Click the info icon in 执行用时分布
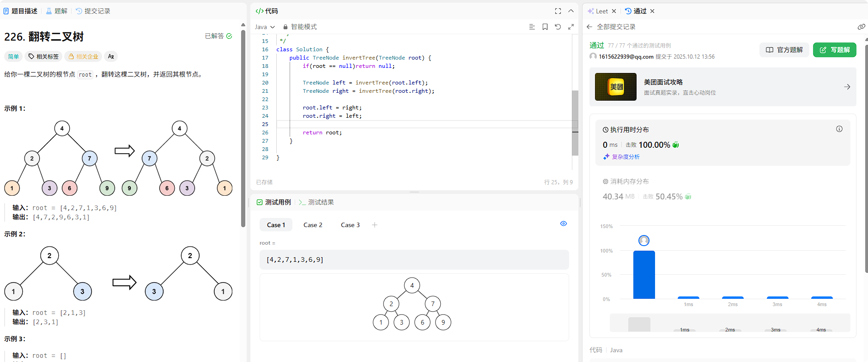868x362 pixels. tap(839, 129)
